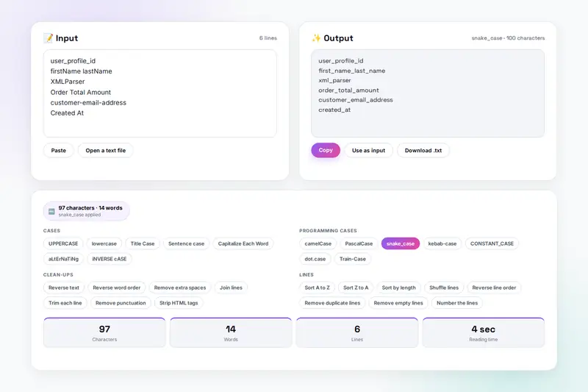This screenshot has height=392, width=588.
Task: Sort lines Z to A
Action: tap(356, 288)
